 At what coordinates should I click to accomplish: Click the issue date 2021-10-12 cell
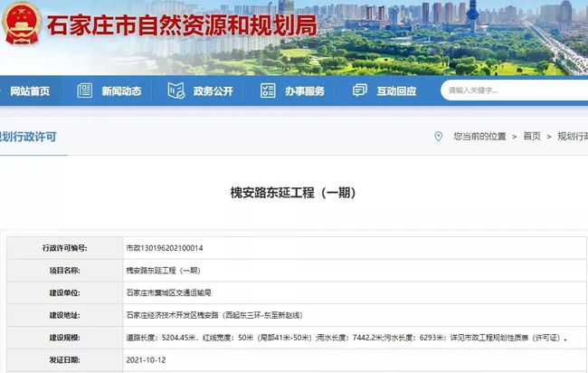coord(145,359)
